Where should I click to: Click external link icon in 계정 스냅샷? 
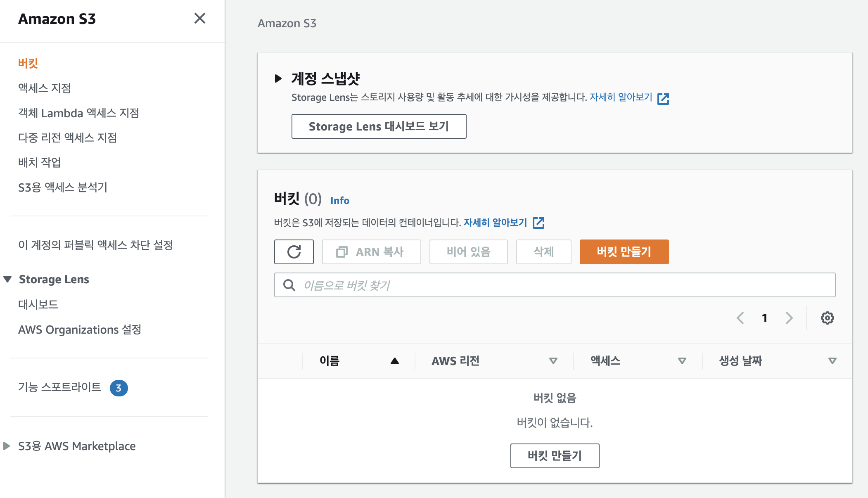(663, 98)
